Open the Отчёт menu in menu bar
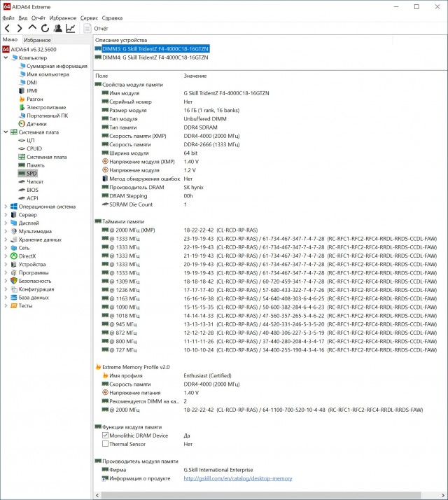 pos(38,18)
